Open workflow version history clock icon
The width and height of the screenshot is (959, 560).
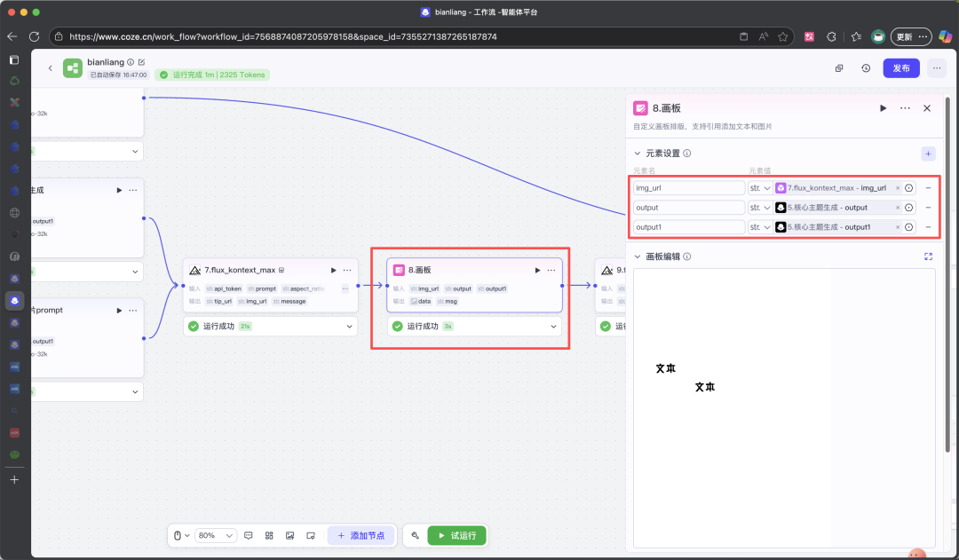[866, 68]
